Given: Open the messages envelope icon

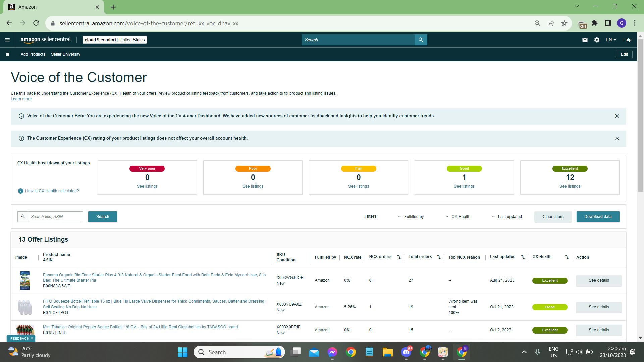Looking at the screenshot, I should click(x=585, y=40).
